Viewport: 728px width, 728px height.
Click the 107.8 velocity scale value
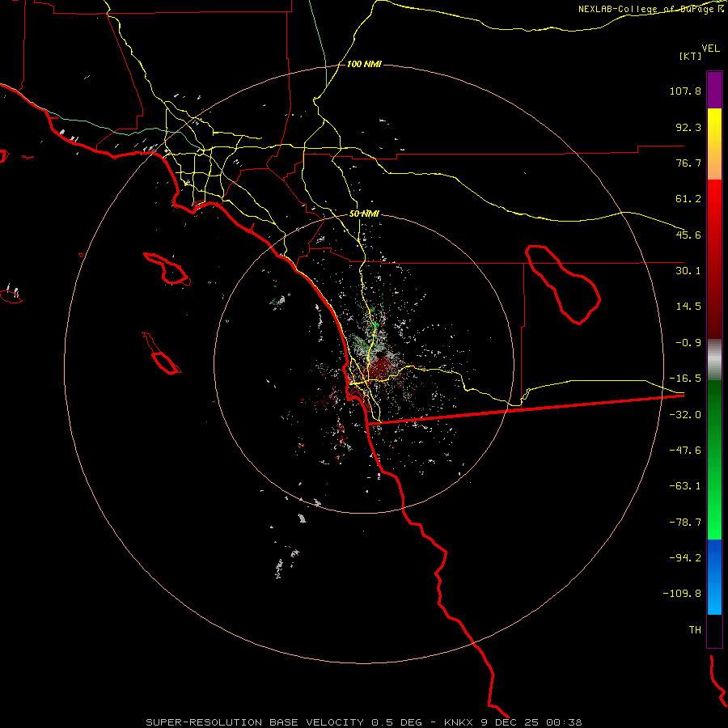(685, 91)
